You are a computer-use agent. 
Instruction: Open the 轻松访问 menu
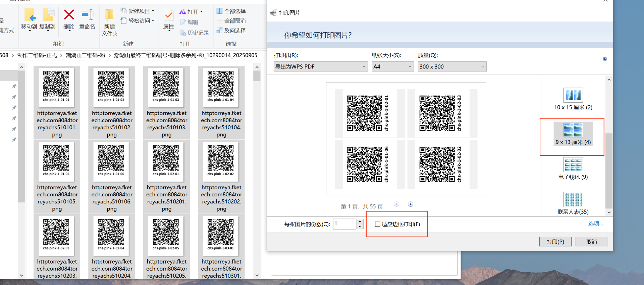[x=138, y=21]
